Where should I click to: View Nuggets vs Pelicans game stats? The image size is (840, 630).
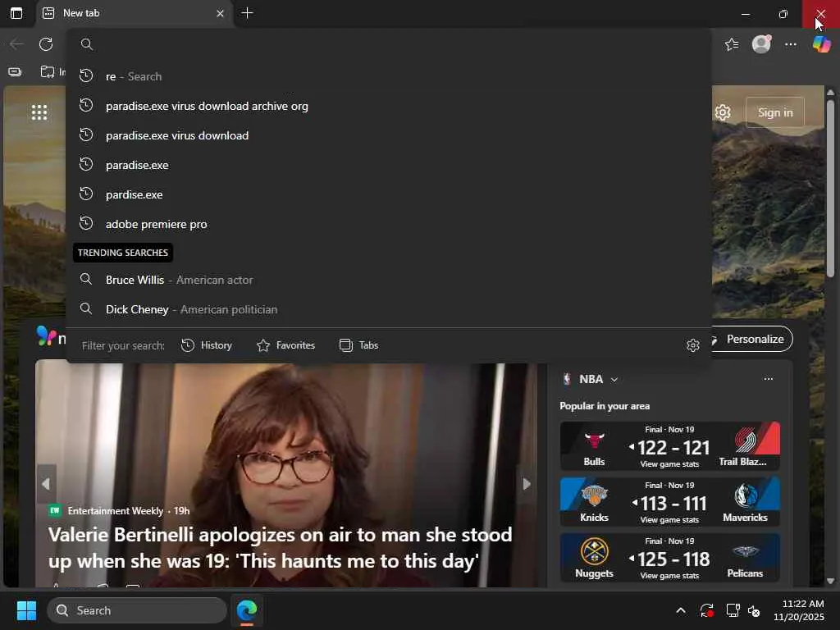click(x=669, y=575)
